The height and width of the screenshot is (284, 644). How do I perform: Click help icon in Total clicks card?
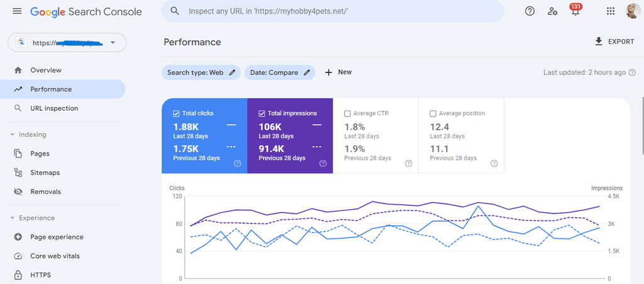[237, 164]
